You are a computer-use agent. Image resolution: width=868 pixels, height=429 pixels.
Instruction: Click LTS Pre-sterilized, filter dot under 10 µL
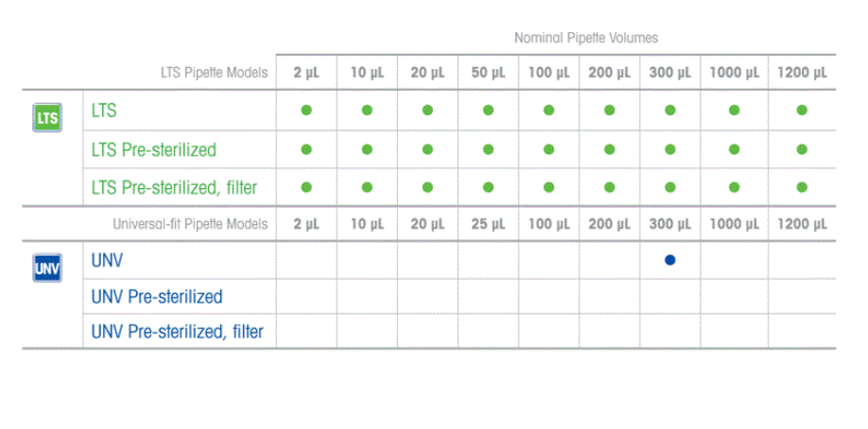[367, 188]
